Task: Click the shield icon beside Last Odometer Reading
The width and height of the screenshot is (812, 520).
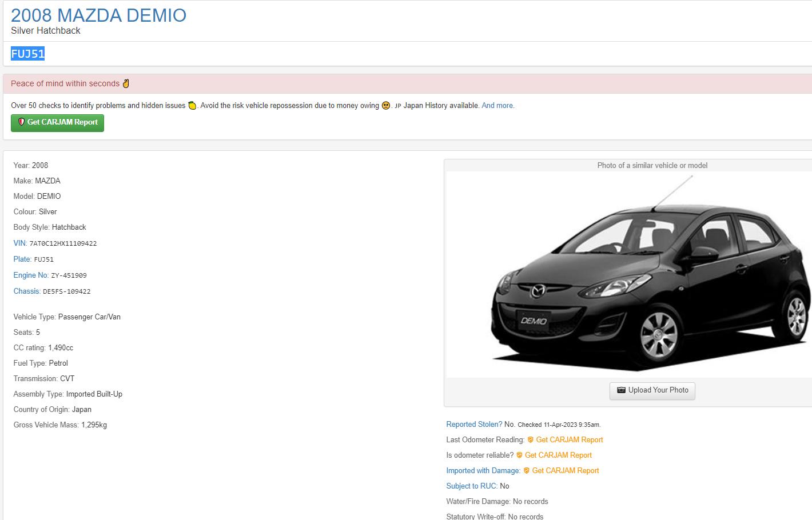Action: click(530, 440)
